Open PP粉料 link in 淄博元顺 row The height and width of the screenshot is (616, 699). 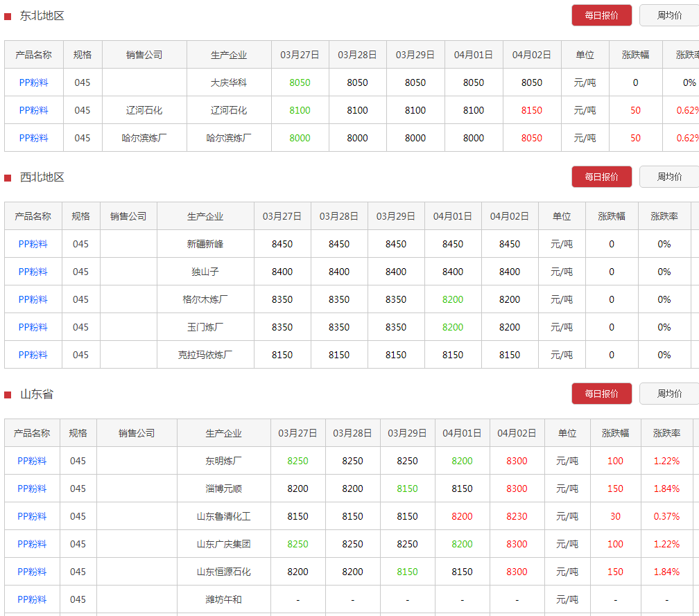[x=32, y=489]
